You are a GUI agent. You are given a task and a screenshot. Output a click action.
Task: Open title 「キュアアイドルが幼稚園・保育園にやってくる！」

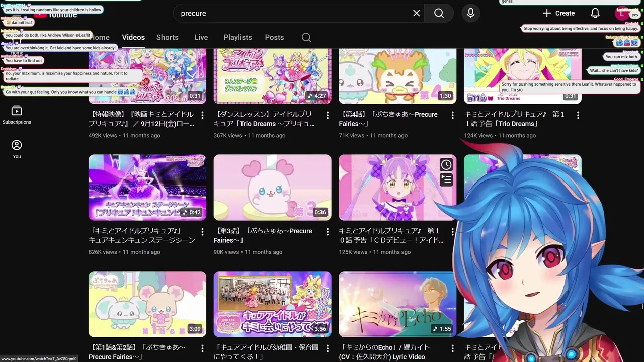[x=265, y=352]
